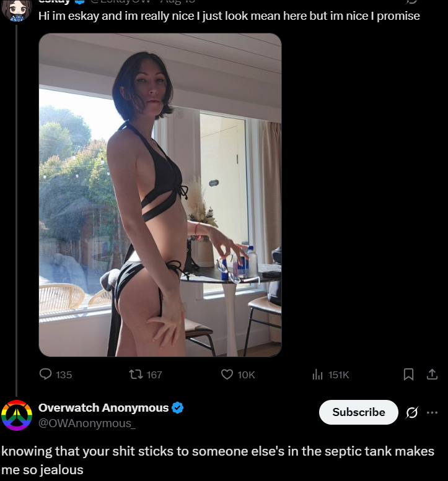This screenshot has width=448, height=481.
Task: Subscribe to Overwatch Anonymous
Action: (x=358, y=412)
